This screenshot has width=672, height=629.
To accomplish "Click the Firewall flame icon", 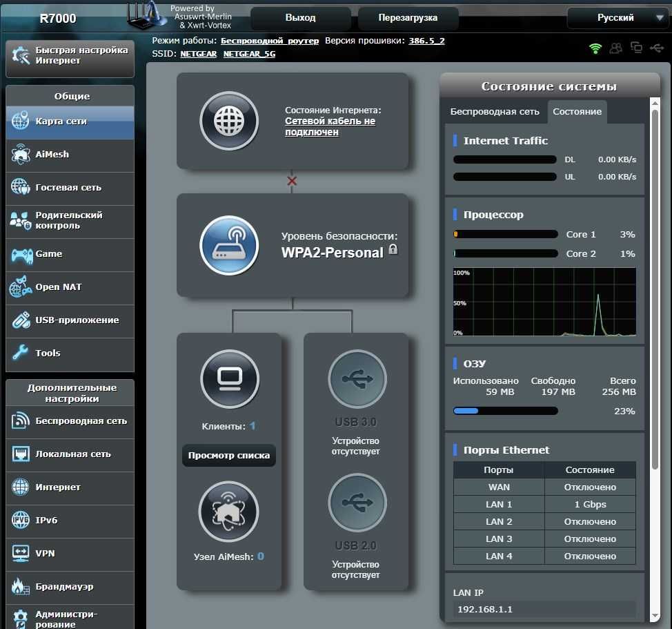I will (x=20, y=586).
